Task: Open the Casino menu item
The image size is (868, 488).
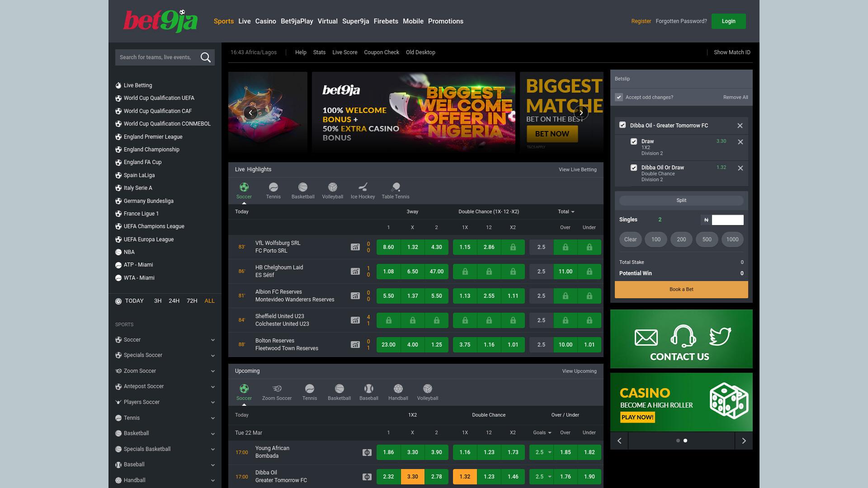Action: (266, 21)
